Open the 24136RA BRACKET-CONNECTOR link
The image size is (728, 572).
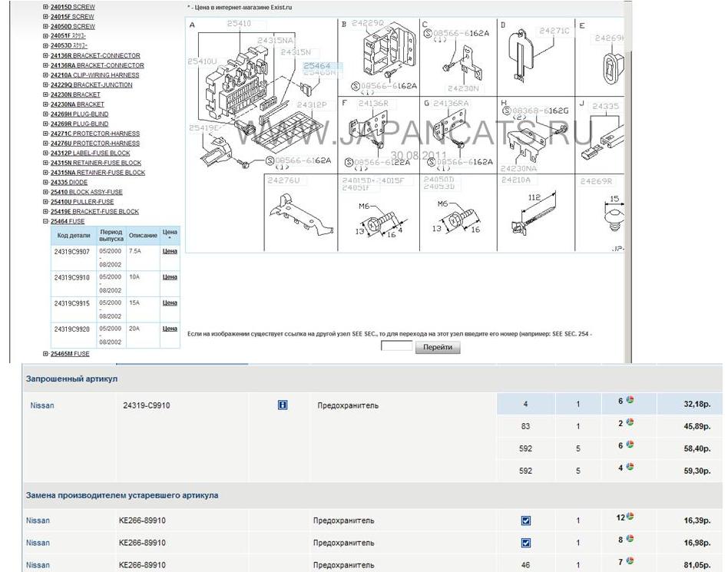click(x=98, y=65)
